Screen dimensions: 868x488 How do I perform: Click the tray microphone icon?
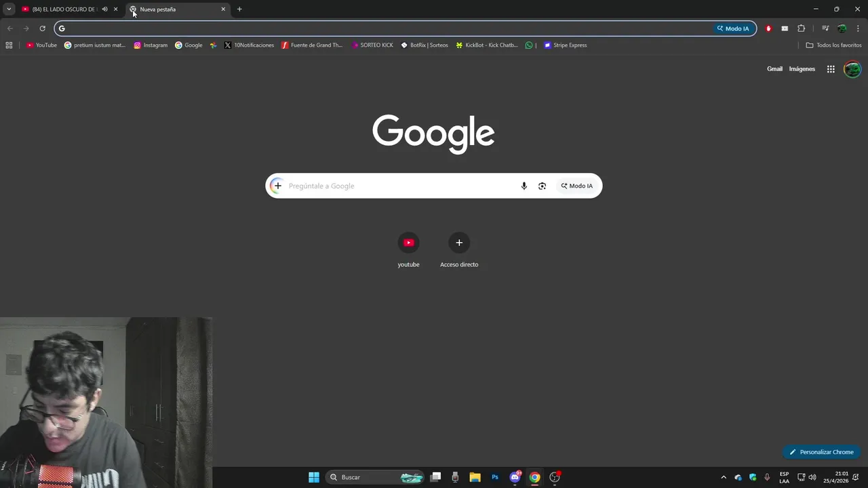click(767, 477)
